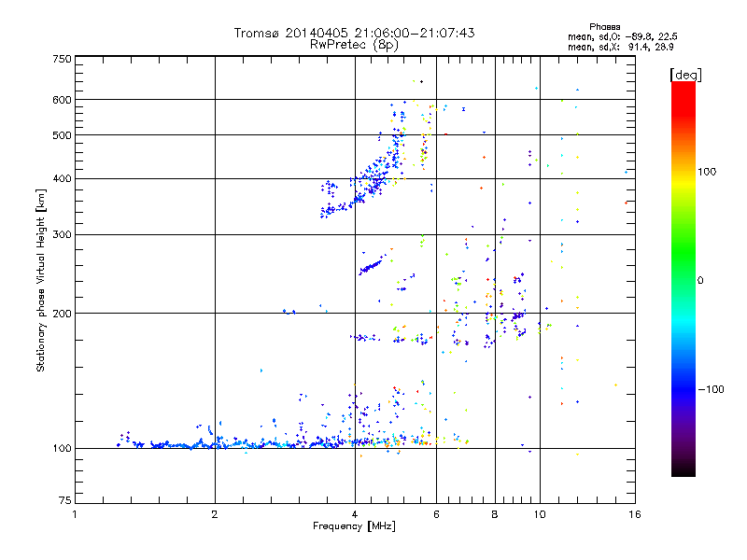Click x-axis tick label '4'
747x560 pixels.
(x=355, y=514)
